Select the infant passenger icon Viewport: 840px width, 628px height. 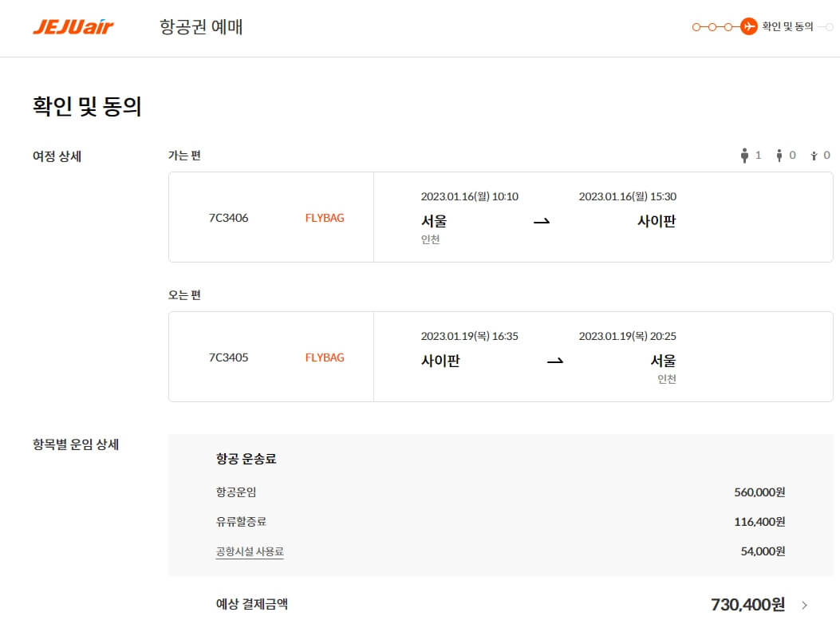tap(814, 156)
